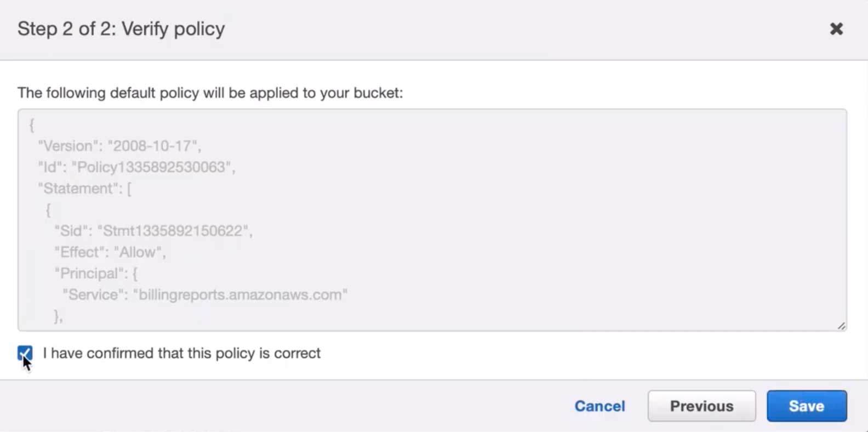Click the Policy1335892530063 Id line
The width and height of the screenshot is (868, 432).
click(x=136, y=167)
